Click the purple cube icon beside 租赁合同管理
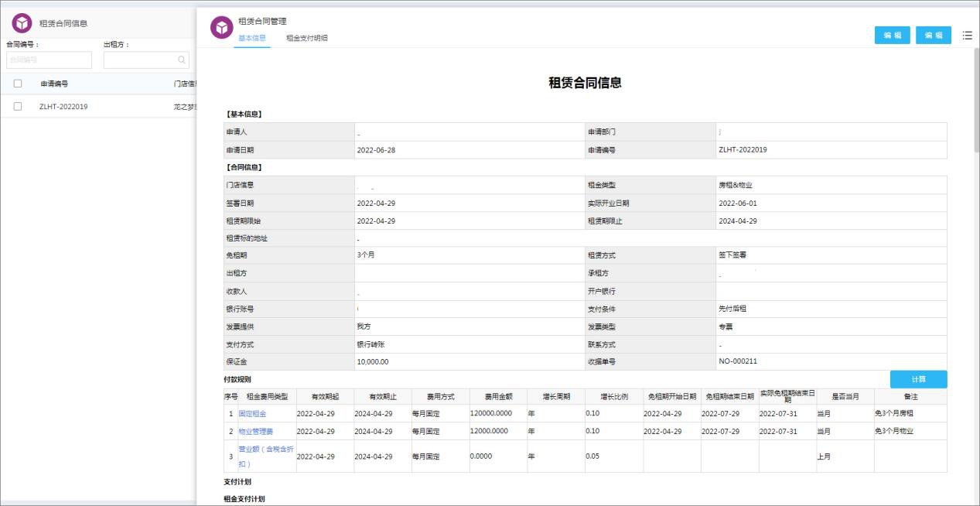Image resolution: width=980 pixels, height=506 pixels. [x=222, y=27]
